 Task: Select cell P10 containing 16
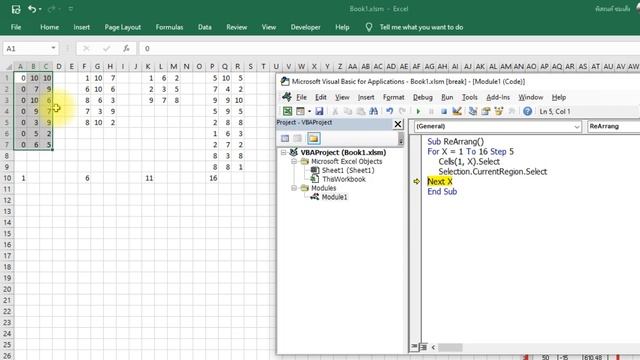coord(212,178)
